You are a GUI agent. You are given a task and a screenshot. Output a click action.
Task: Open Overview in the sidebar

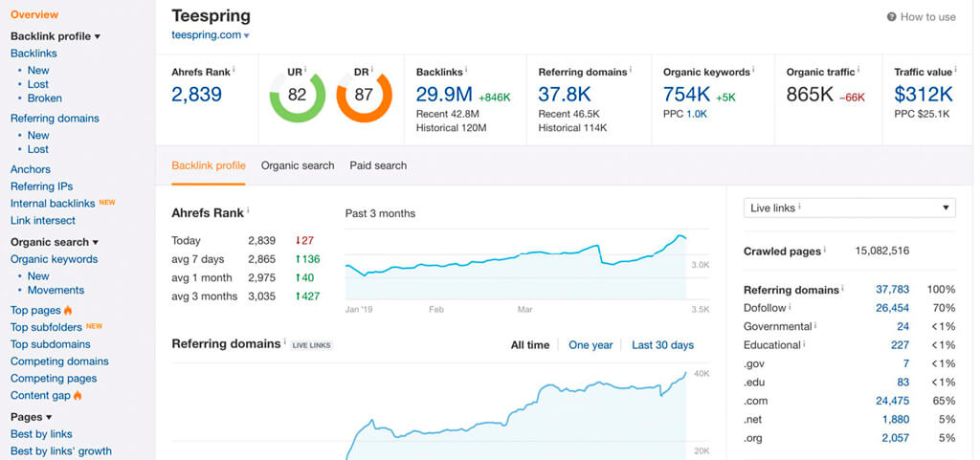click(34, 14)
